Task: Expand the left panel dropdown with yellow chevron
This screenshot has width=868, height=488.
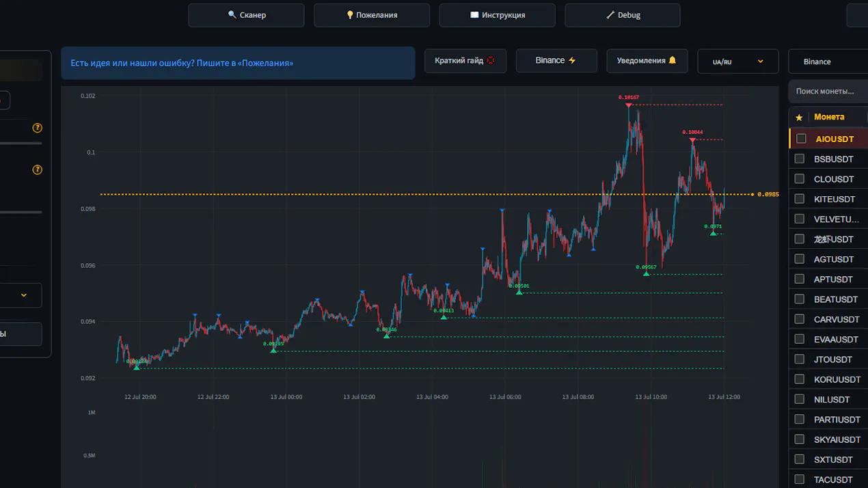Action: click(x=21, y=295)
